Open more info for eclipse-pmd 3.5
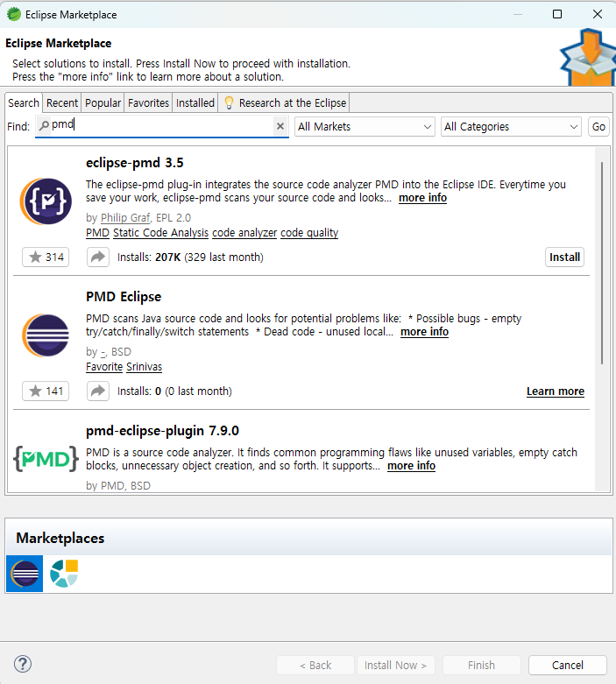This screenshot has height=684, width=616. pyautogui.click(x=422, y=198)
